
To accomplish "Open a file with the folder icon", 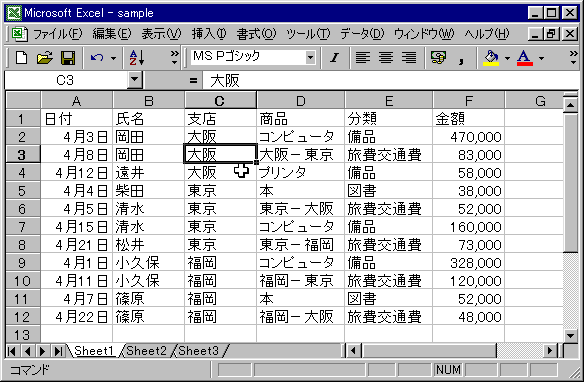I will [44, 58].
